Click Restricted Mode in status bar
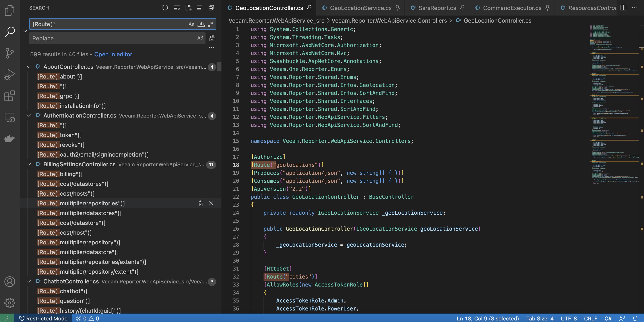 click(x=43, y=318)
